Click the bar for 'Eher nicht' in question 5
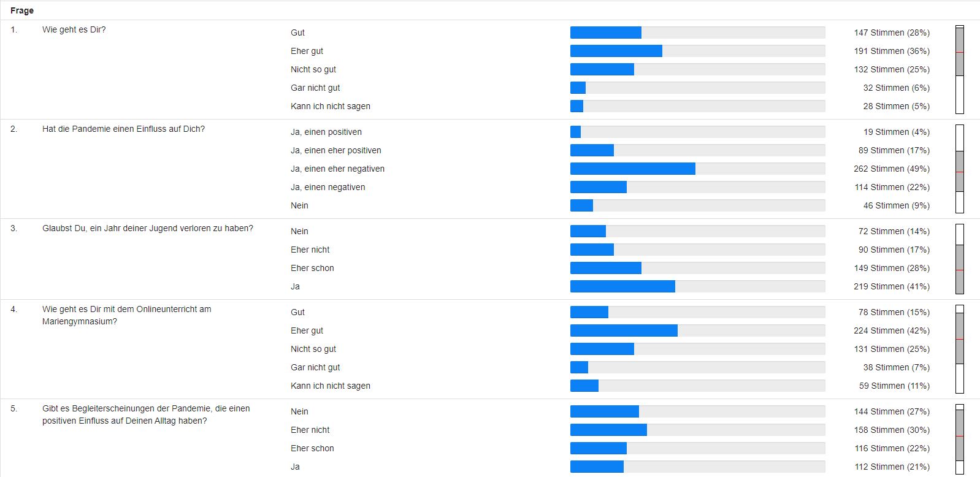This screenshot has width=980, height=477. [x=608, y=430]
